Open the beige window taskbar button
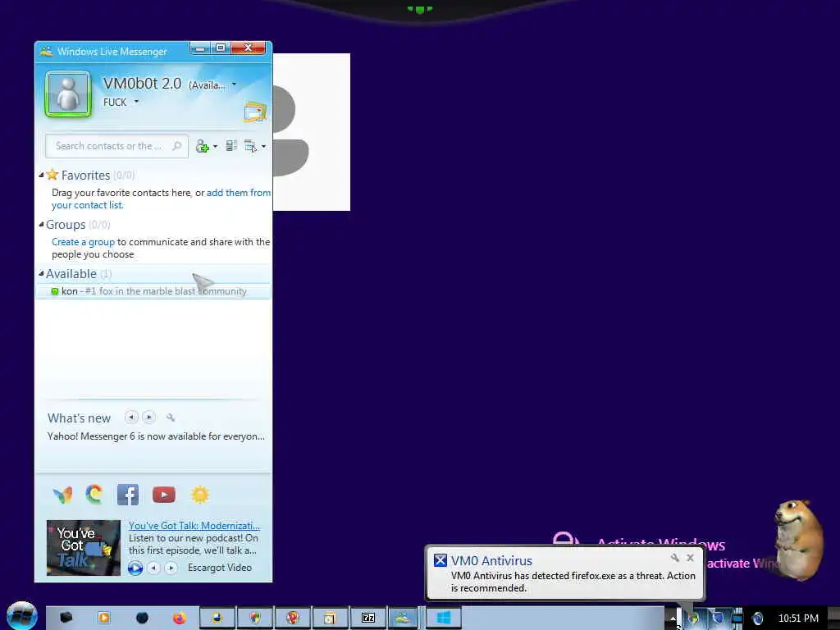Image resolution: width=840 pixels, height=630 pixels. coord(330,618)
